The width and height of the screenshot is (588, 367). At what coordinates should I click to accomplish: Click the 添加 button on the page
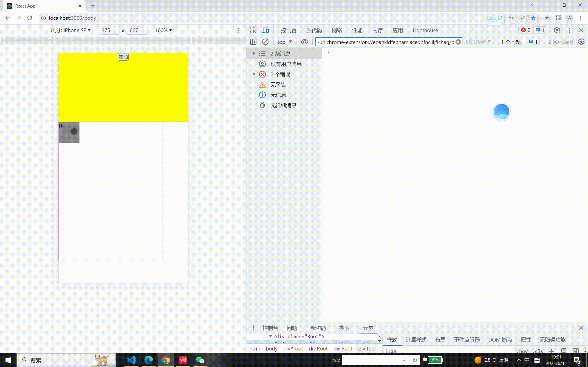click(x=123, y=57)
